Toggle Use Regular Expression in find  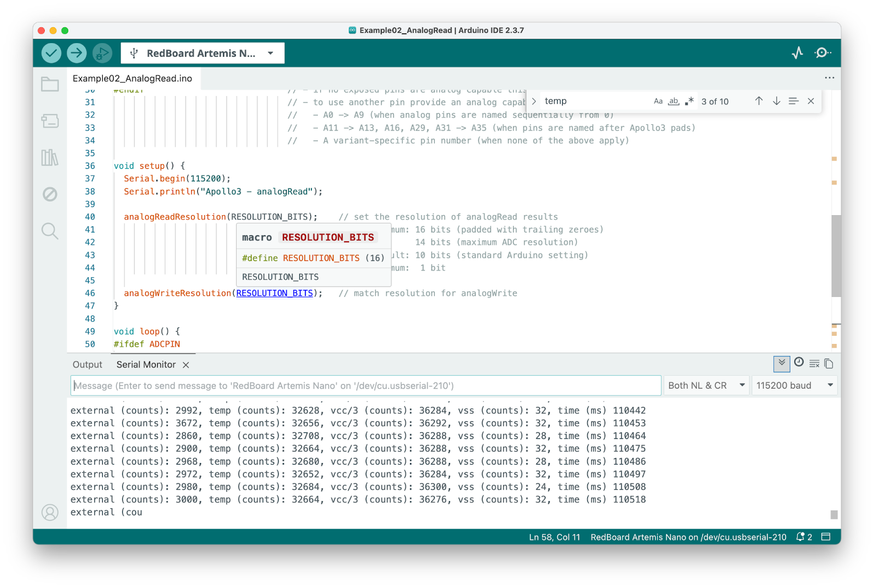[689, 101]
